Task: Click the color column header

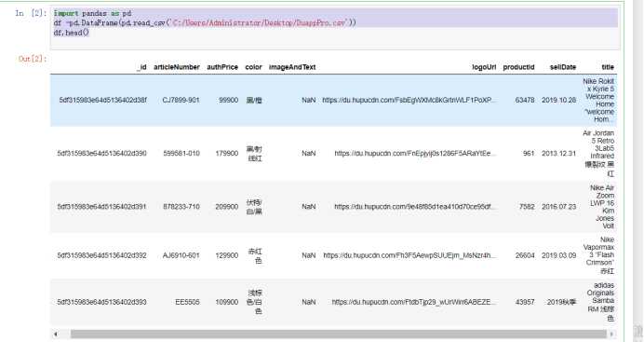Action: point(253,67)
